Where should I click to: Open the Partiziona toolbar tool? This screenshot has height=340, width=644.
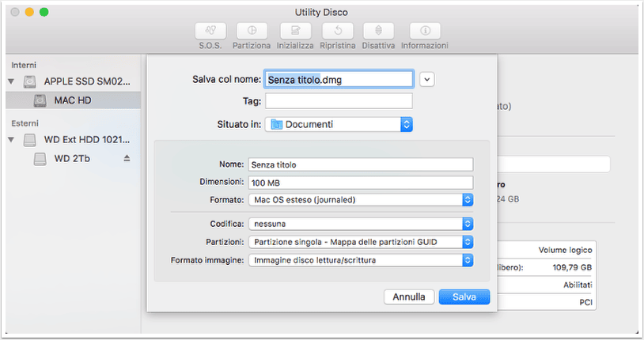(252, 31)
